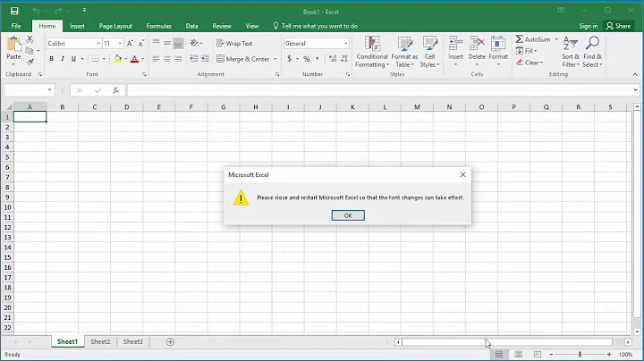The height and width of the screenshot is (361, 644).
Task: Click Increase Font Size icon
Action: 130,44
